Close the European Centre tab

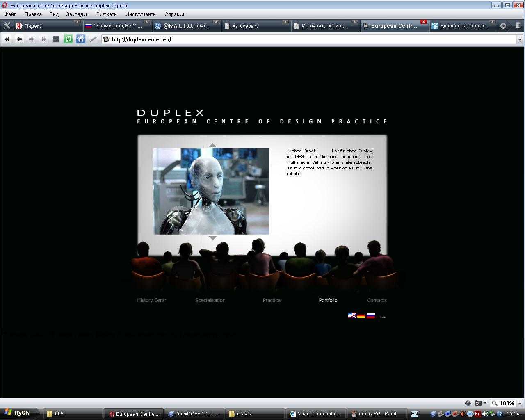[x=424, y=22]
